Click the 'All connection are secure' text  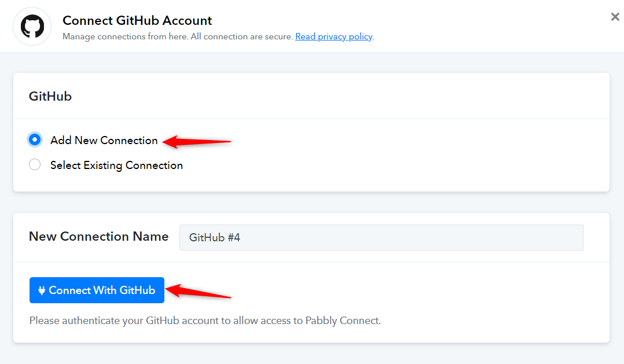coord(241,36)
